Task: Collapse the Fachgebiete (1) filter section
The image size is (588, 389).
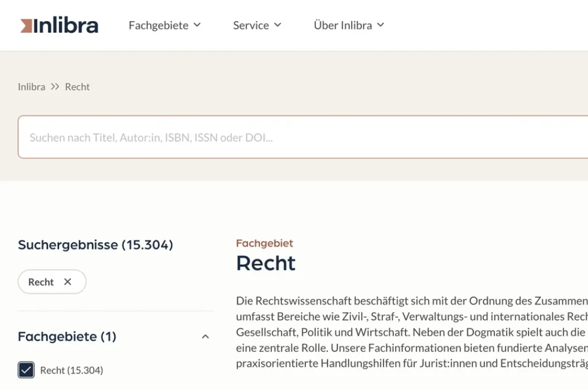Action: [x=206, y=337]
